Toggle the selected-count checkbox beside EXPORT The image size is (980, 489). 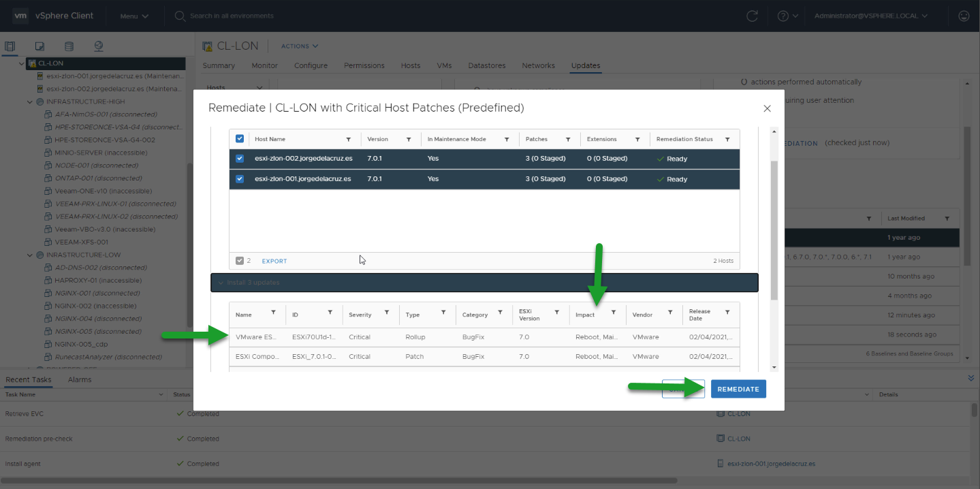coord(239,261)
